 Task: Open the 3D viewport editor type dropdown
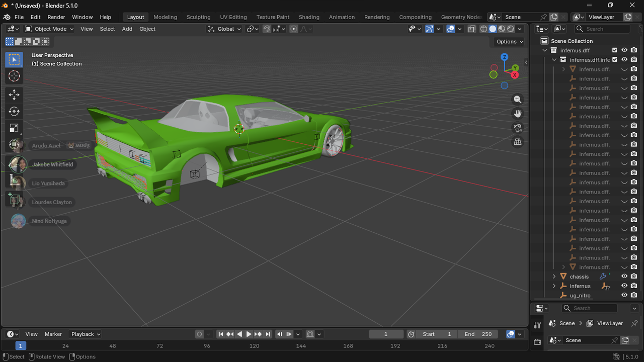point(13,29)
